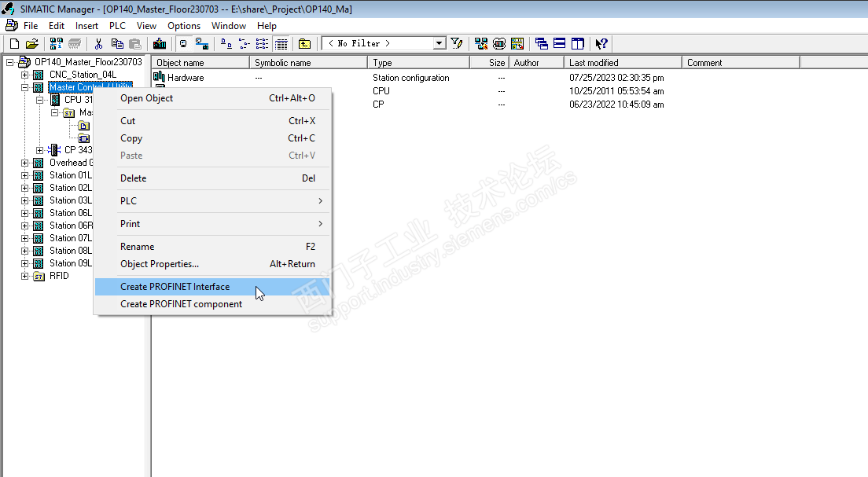Choose Object Properties in context menu

(212, 264)
